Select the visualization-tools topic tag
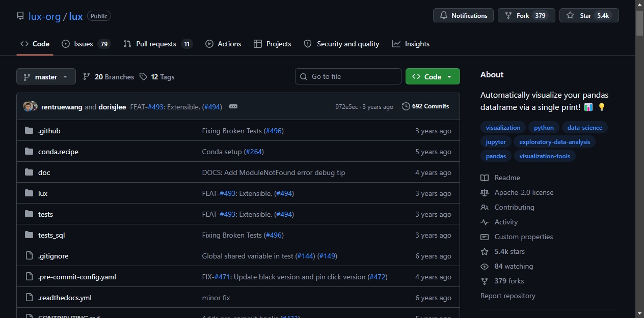 (x=545, y=156)
